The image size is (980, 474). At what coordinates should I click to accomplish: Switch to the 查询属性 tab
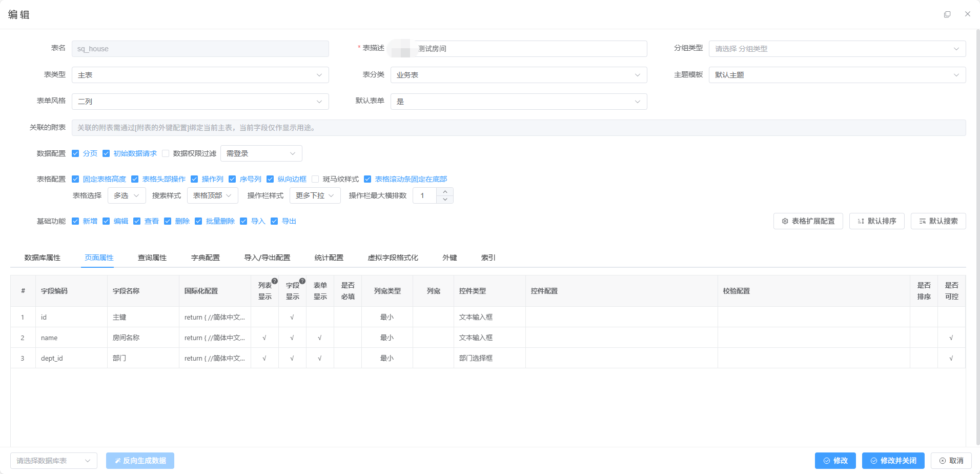coord(152,258)
